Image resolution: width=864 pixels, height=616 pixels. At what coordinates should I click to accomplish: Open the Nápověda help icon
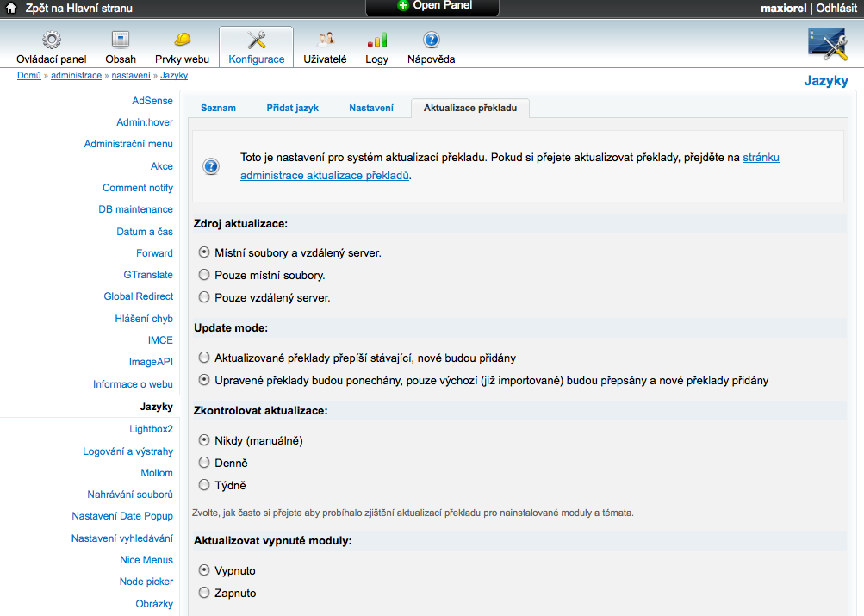coord(431,40)
